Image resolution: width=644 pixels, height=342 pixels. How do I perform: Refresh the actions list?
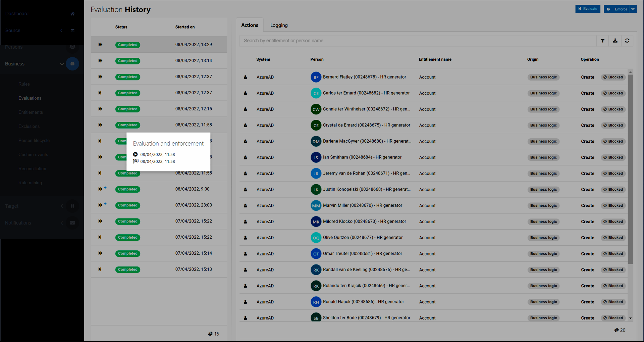pos(628,41)
